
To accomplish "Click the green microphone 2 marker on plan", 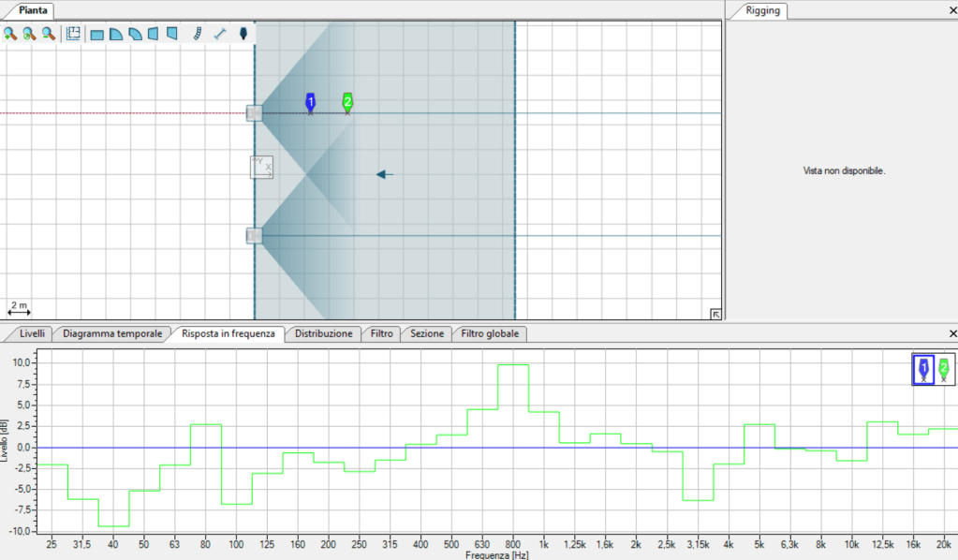I will (x=347, y=102).
